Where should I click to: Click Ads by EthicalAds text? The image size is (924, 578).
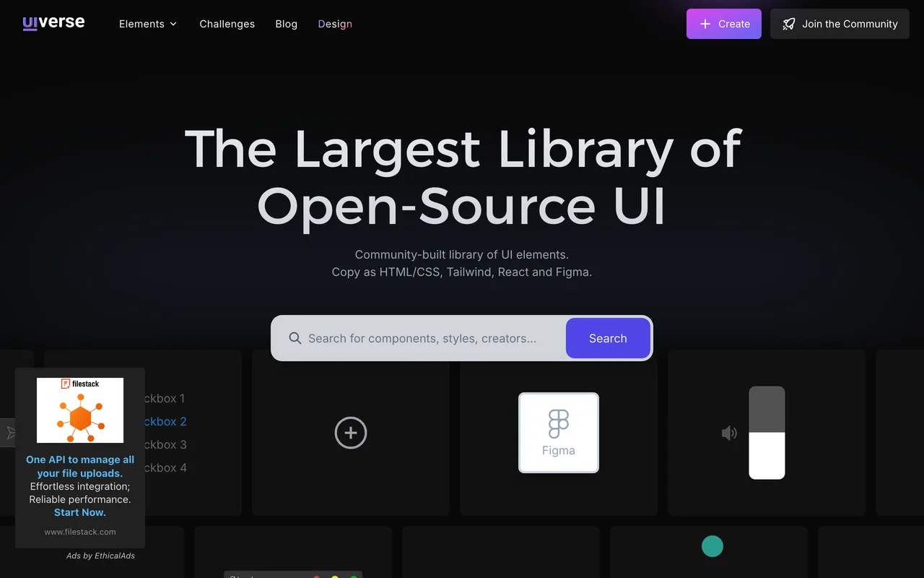click(x=100, y=556)
